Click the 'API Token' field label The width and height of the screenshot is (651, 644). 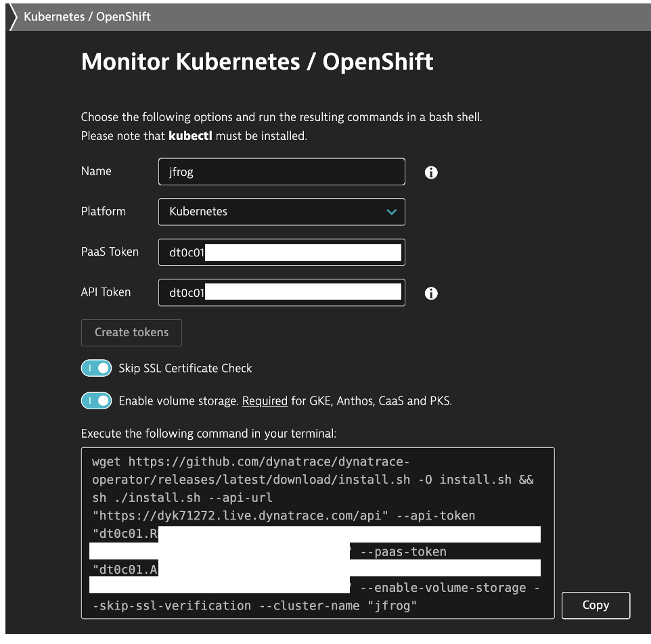[x=106, y=292]
